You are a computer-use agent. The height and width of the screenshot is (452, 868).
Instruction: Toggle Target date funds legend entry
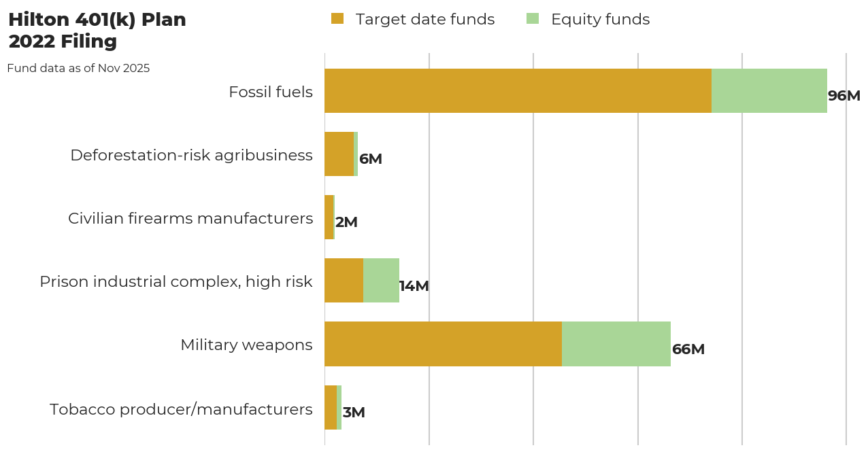424,19
